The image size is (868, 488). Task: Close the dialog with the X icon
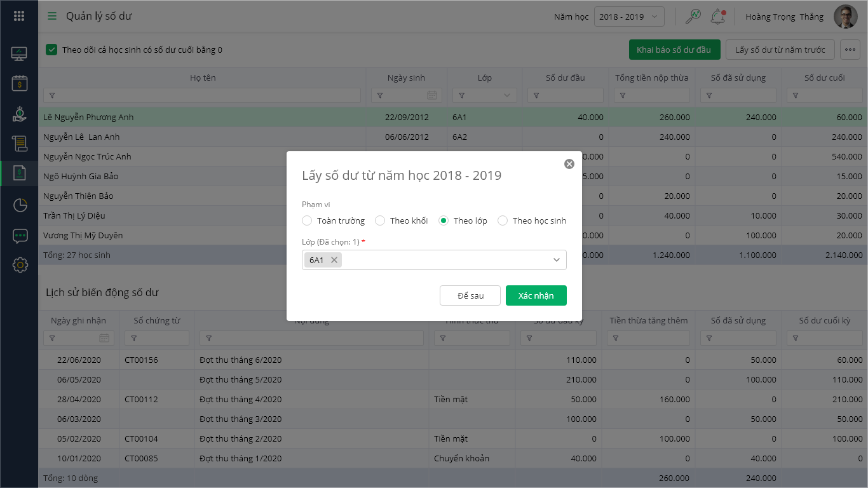[x=569, y=164]
